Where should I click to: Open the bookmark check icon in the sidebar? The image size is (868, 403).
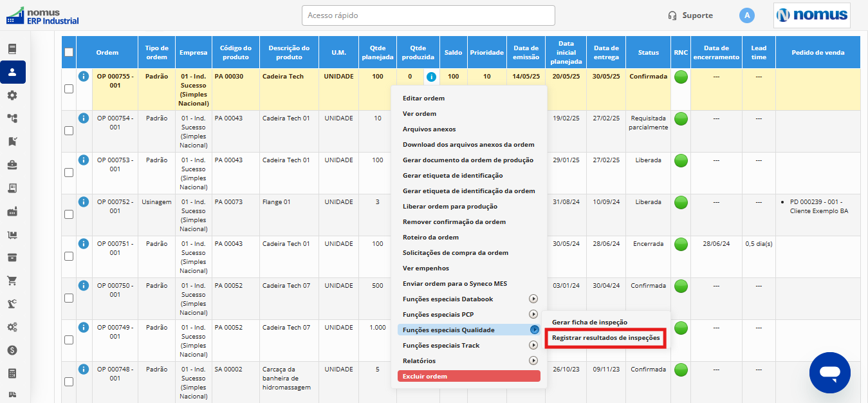(12, 141)
